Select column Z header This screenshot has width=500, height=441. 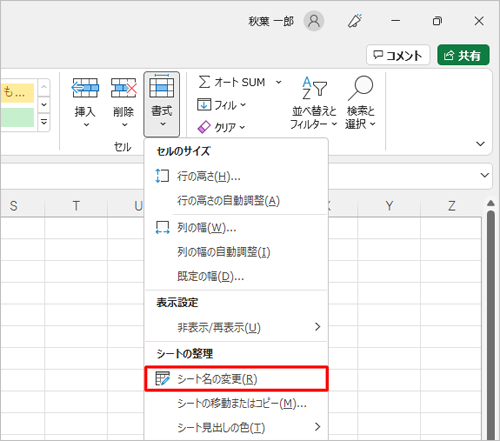click(451, 206)
